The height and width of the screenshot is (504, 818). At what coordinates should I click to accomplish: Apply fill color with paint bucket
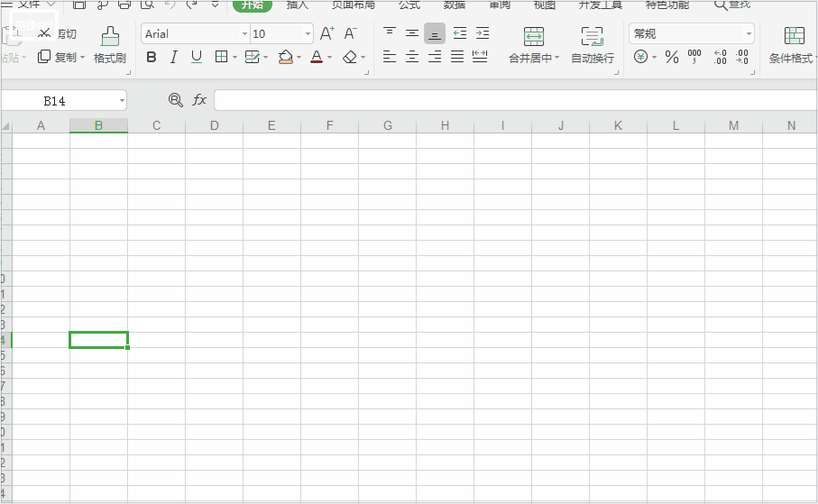[x=285, y=57]
